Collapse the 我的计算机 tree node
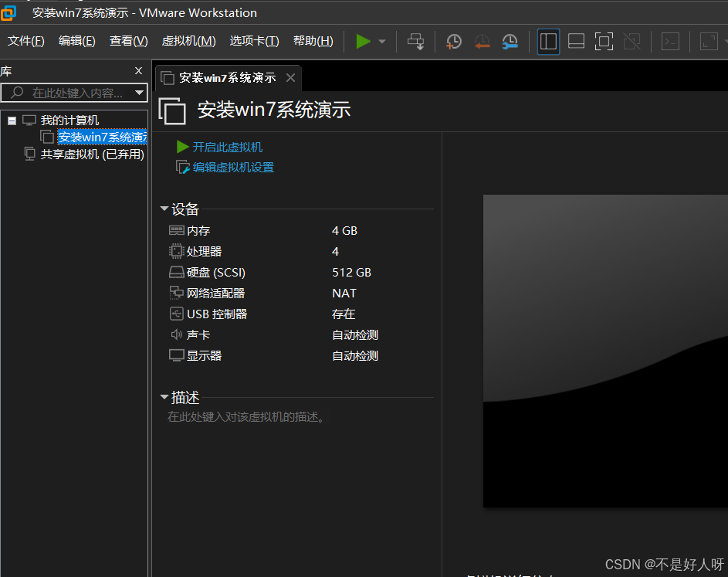Viewport: 728px width, 577px height. pyautogui.click(x=12, y=120)
